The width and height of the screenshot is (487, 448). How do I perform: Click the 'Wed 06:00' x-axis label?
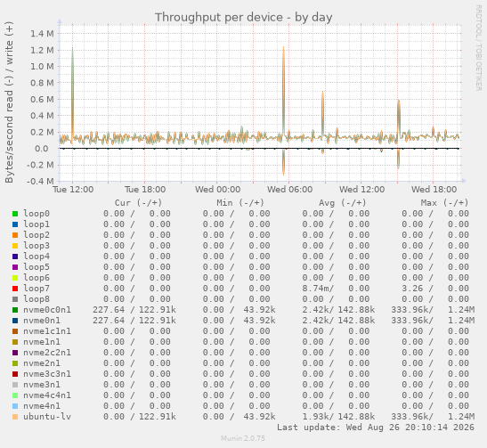(289, 190)
